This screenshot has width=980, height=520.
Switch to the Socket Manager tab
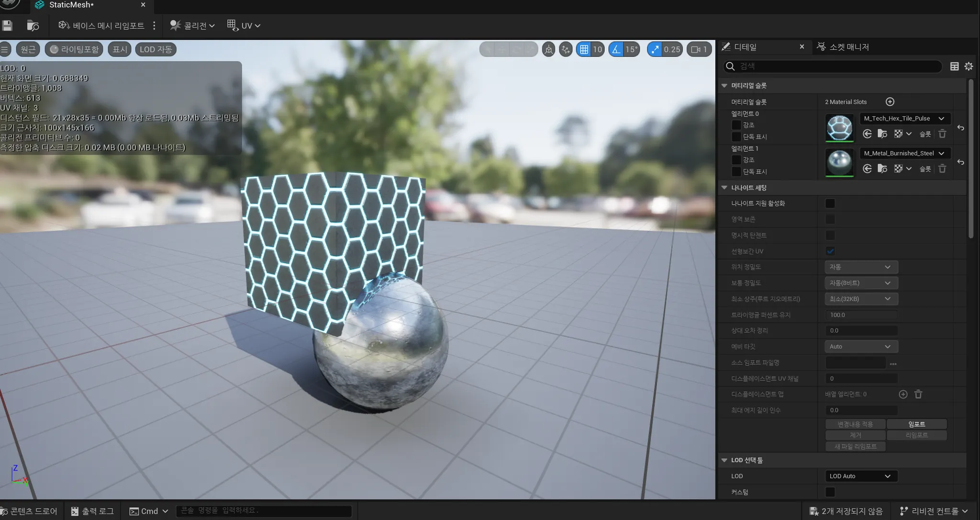point(843,47)
